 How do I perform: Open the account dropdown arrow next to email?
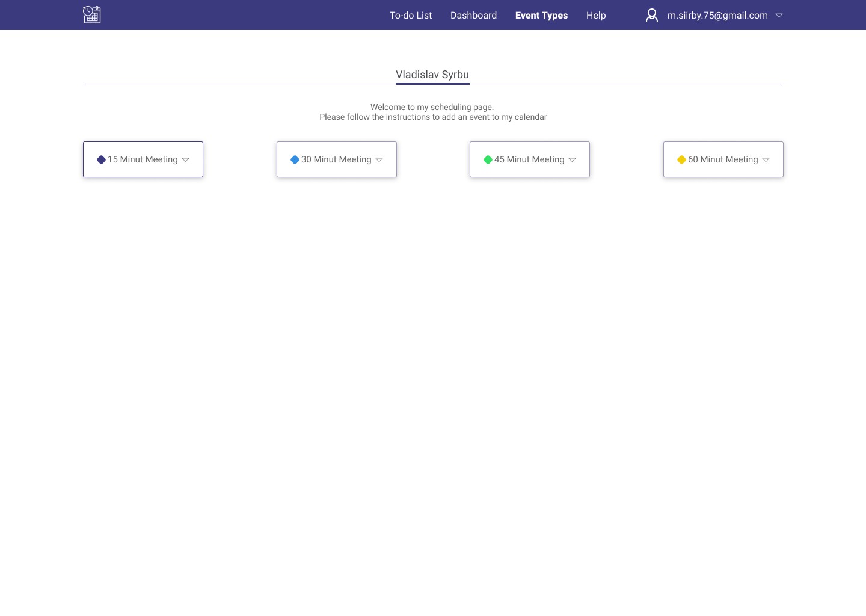[x=779, y=16]
